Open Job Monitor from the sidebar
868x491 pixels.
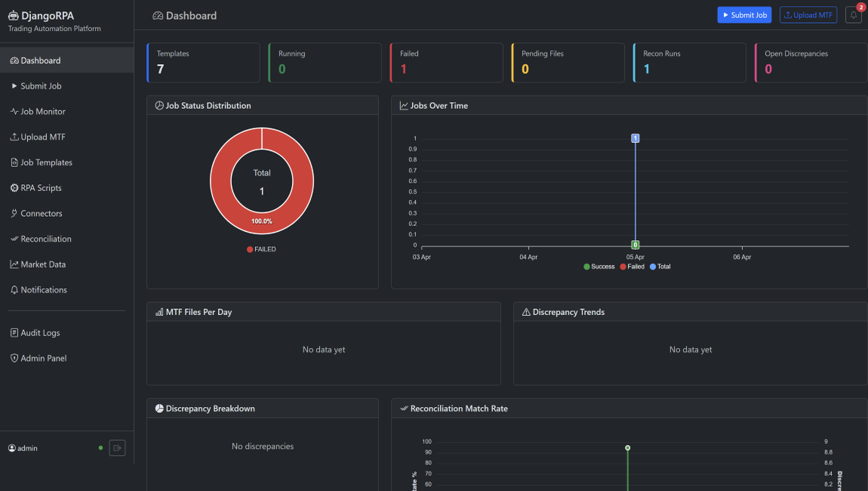(x=42, y=111)
